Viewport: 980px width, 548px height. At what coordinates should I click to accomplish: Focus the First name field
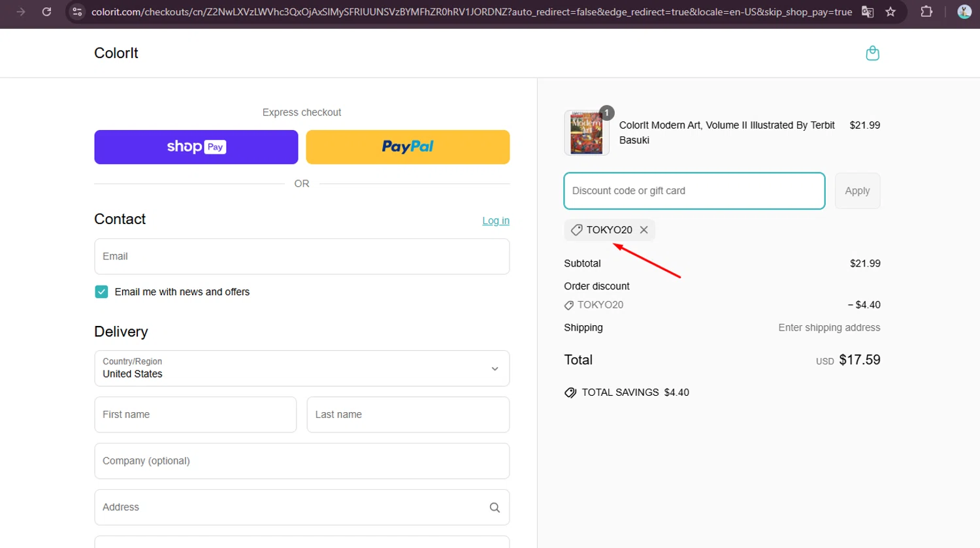(195, 415)
